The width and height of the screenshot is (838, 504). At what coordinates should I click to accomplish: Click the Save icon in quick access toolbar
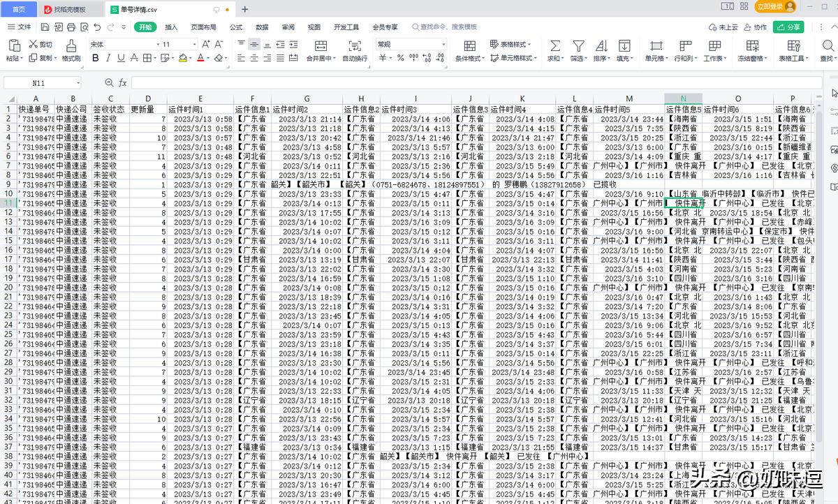point(45,27)
